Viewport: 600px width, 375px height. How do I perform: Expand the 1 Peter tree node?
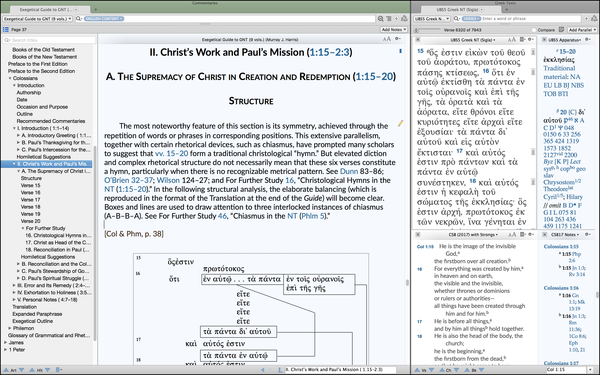coord(5,350)
